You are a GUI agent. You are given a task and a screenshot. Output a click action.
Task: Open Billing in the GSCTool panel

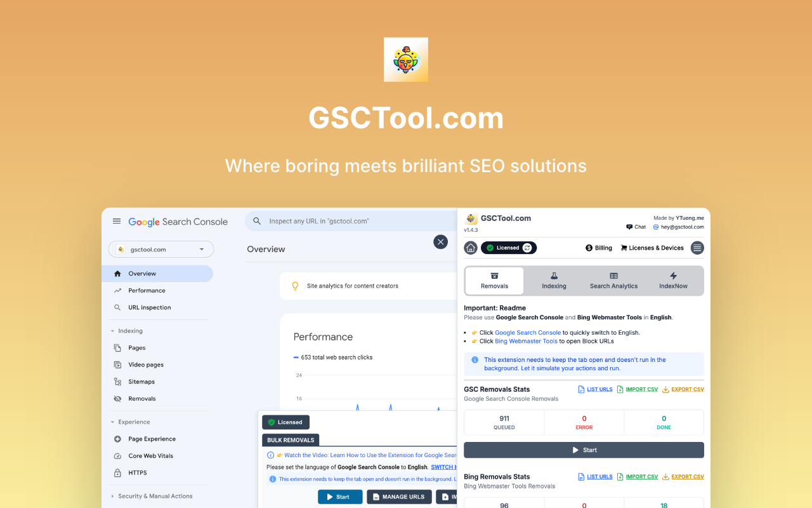pos(599,248)
